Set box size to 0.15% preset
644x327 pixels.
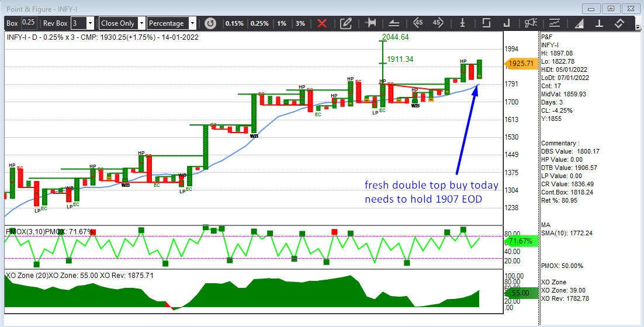tap(234, 23)
